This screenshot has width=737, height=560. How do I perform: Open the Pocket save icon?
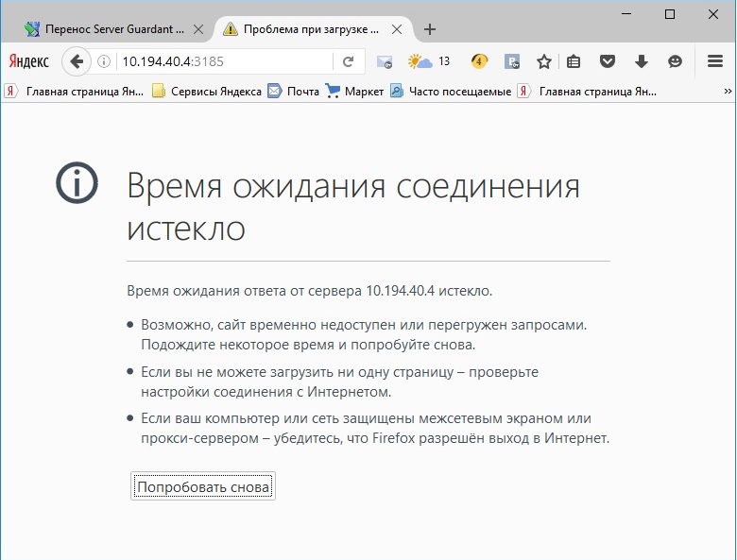pyautogui.click(x=608, y=62)
